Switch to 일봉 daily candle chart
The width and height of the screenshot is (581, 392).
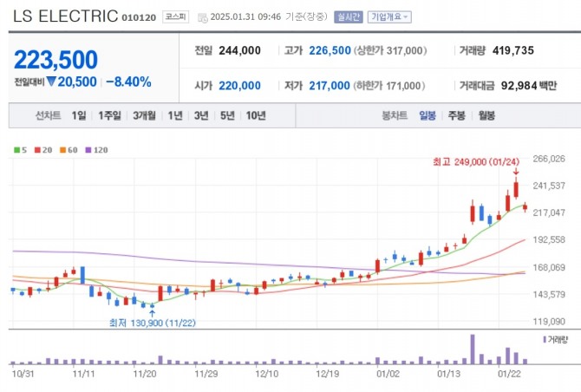coord(428,115)
